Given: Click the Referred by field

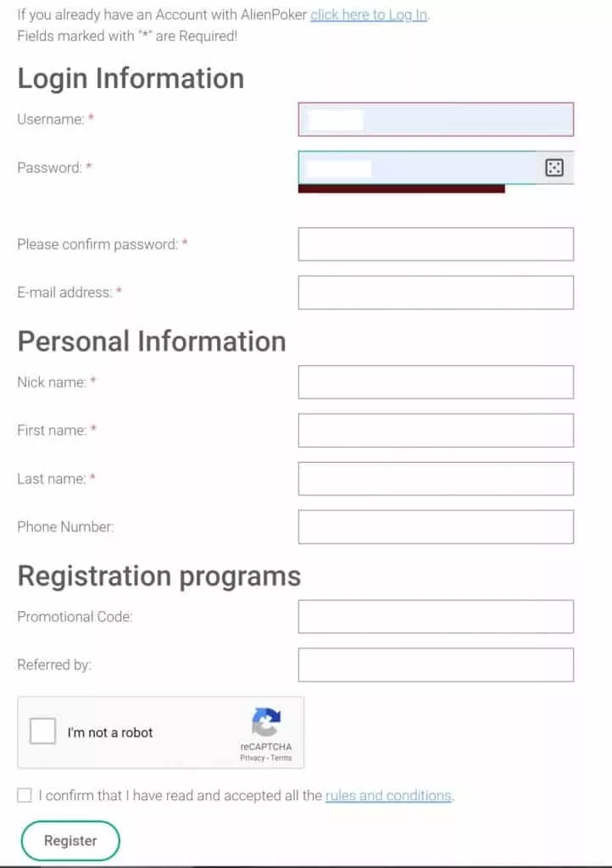Looking at the screenshot, I should click(x=436, y=665).
